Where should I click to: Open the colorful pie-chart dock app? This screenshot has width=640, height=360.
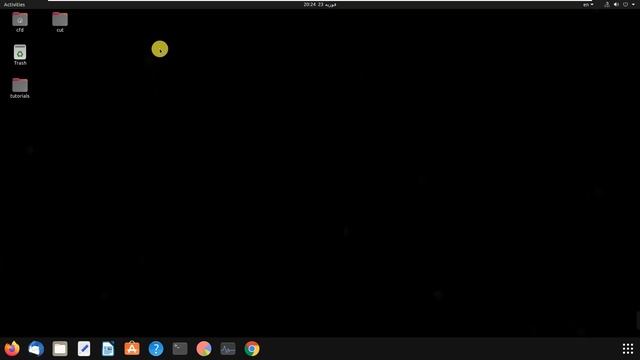(x=204, y=349)
